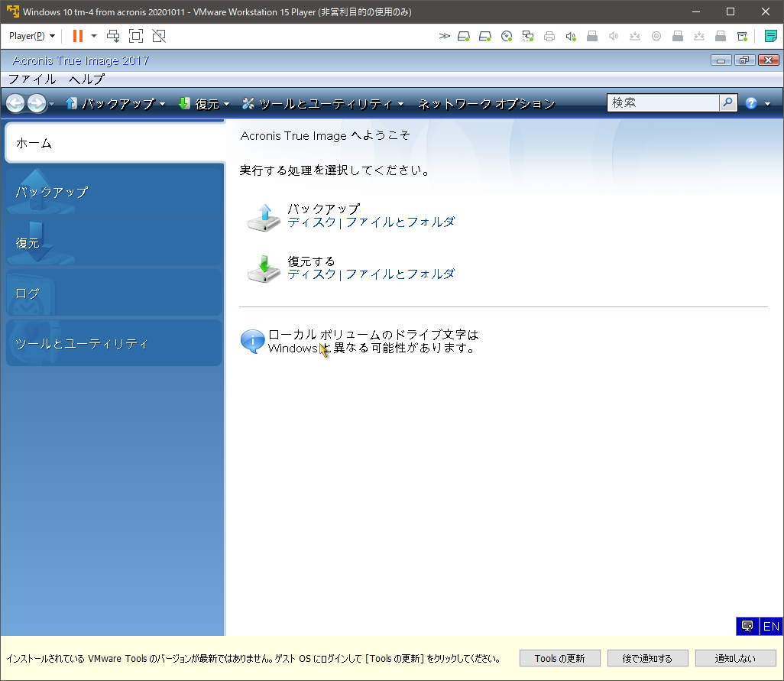Click the backup drive icon with blue arrow
The image size is (784, 681).
click(264, 217)
